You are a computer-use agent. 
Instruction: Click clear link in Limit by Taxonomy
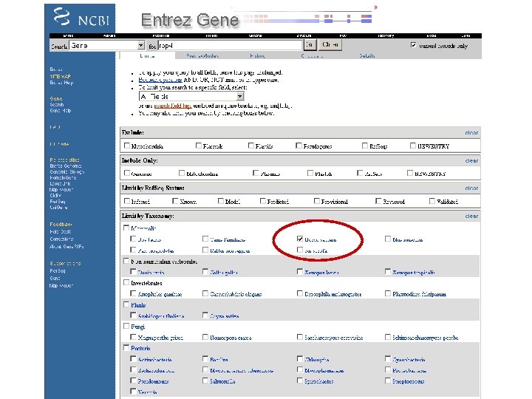click(471, 216)
